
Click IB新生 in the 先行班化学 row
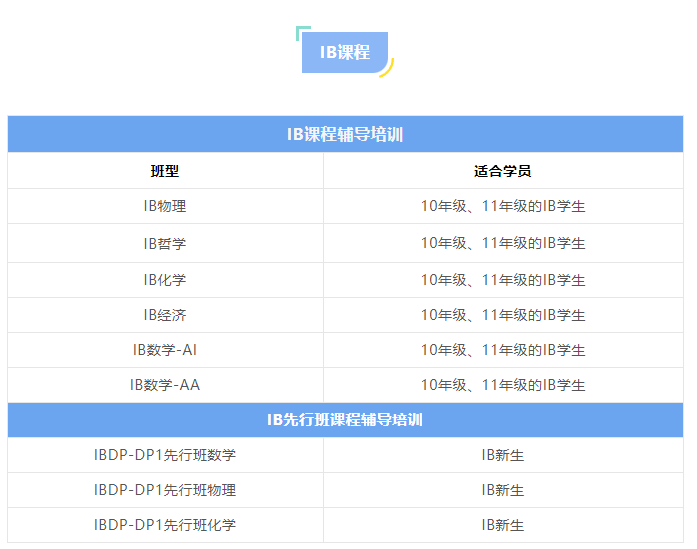point(503,525)
